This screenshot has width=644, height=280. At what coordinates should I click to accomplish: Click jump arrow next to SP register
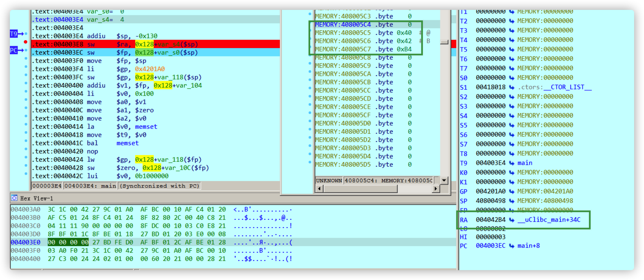[512, 201]
